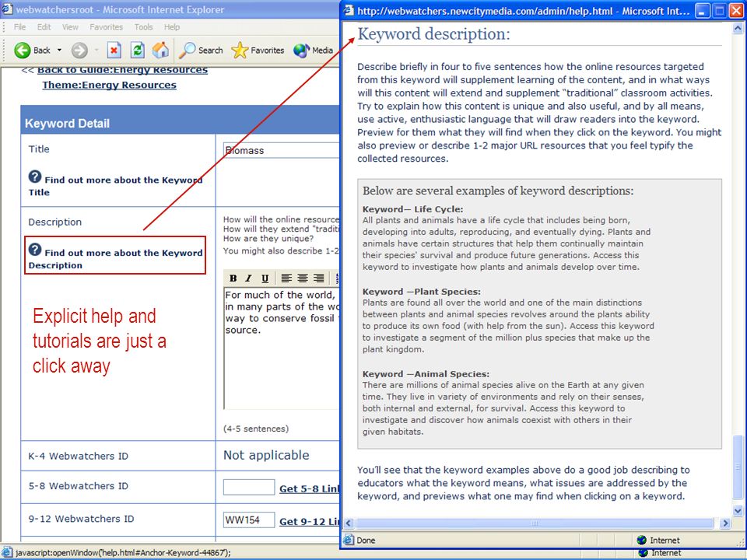Open the View menu
The image size is (747, 560).
pos(70,27)
